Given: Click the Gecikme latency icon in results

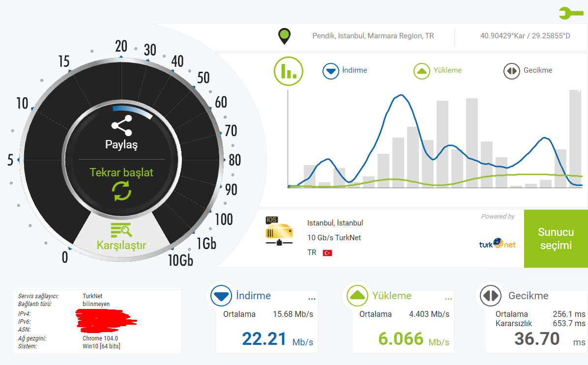Looking at the screenshot, I should point(491,296).
